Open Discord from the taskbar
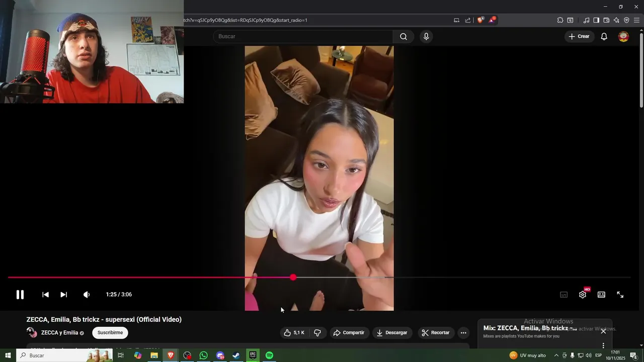The height and width of the screenshot is (362, 644). [220, 355]
